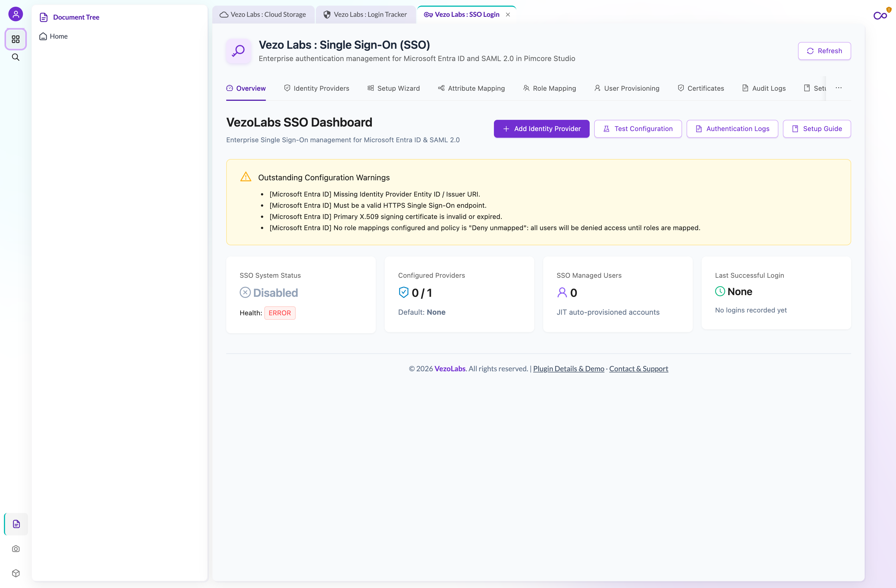Click the SSO key icon beside page title
Viewport: 896px width, 588px height.
[238, 51]
